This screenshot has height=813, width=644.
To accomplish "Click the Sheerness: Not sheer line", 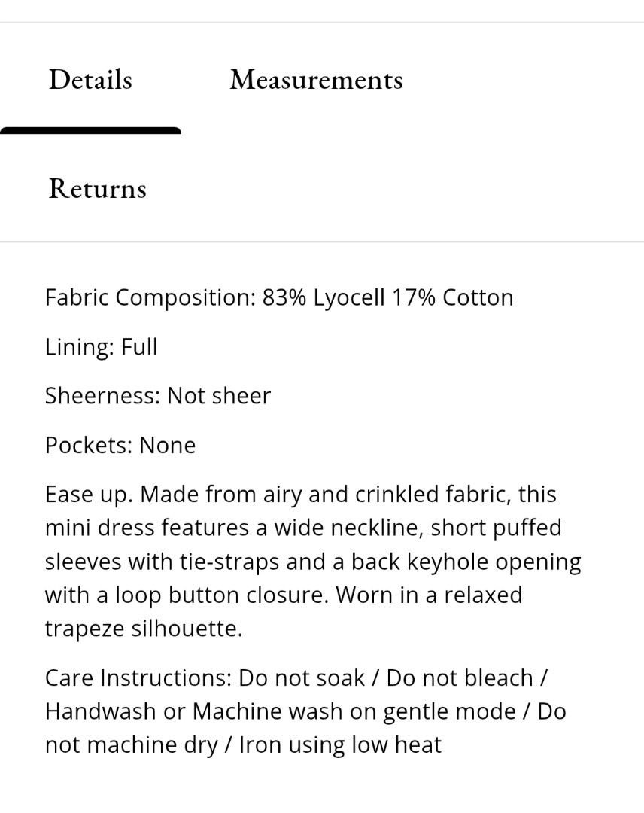I will click(158, 396).
